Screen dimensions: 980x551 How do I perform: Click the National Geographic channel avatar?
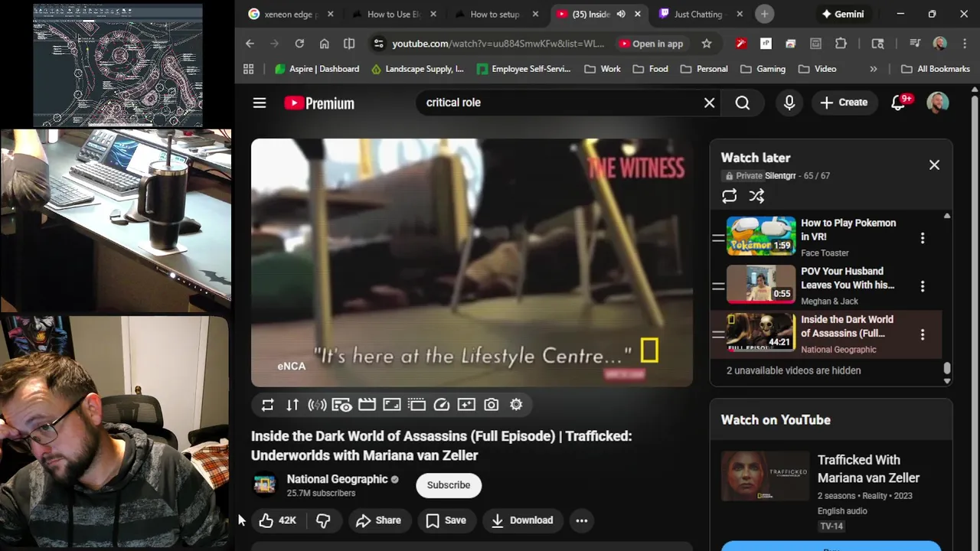tap(264, 484)
